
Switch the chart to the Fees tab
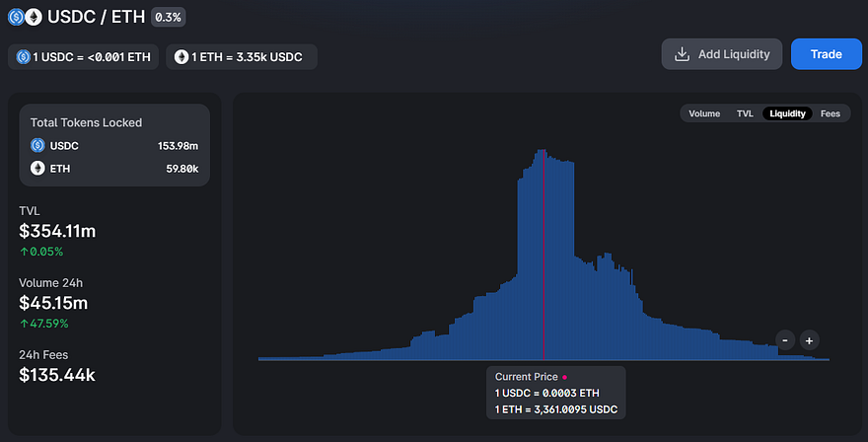point(830,113)
